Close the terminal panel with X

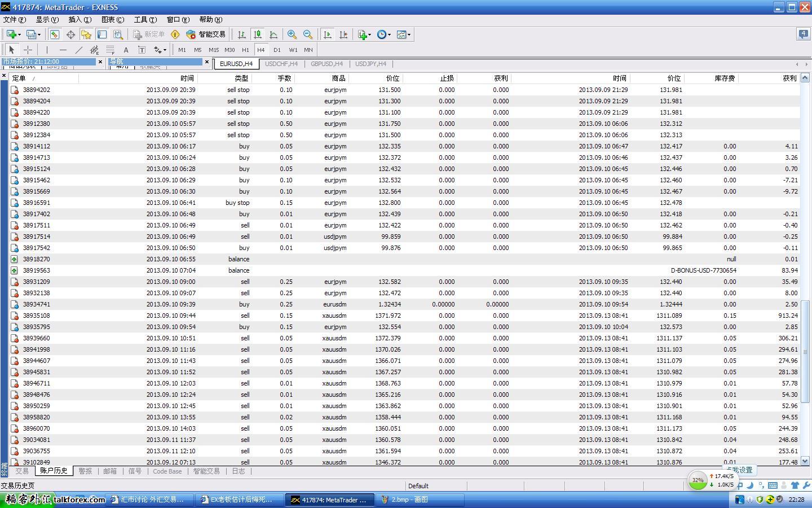coord(4,75)
